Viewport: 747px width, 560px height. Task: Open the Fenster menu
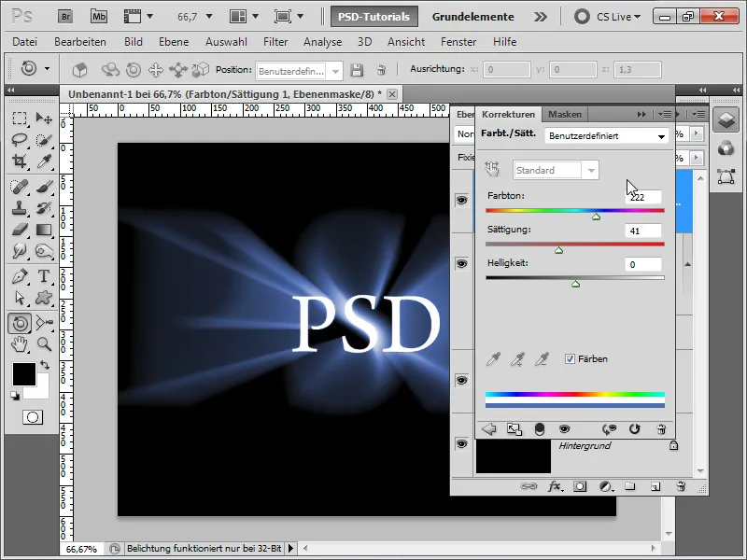click(458, 42)
